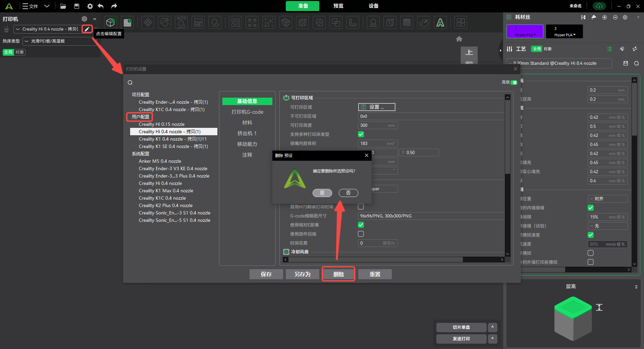Click the text emboss A icon
This screenshot has height=349, width=644.
(x=440, y=22)
